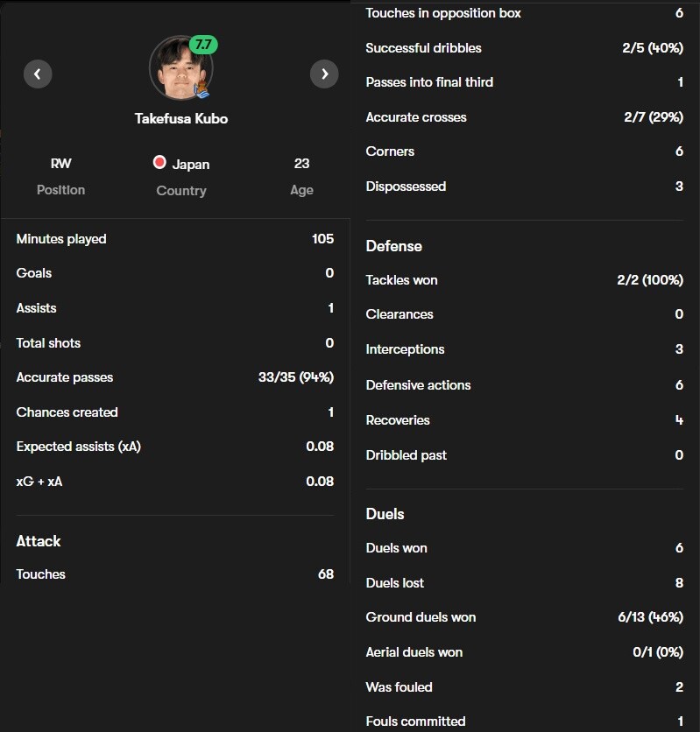Click the Real Sociedad club crest icon
The height and width of the screenshot is (732, 700).
202,88
